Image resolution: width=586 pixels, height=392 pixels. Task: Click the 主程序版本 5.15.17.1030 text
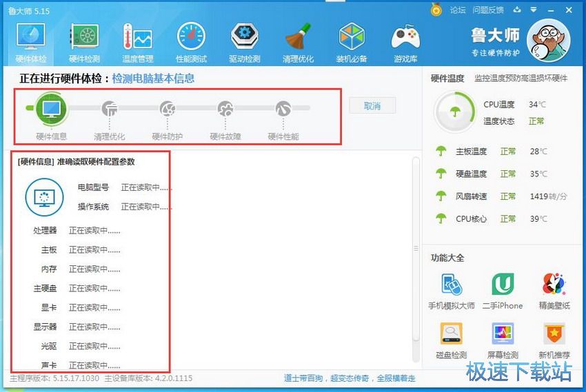pos(54,378)
